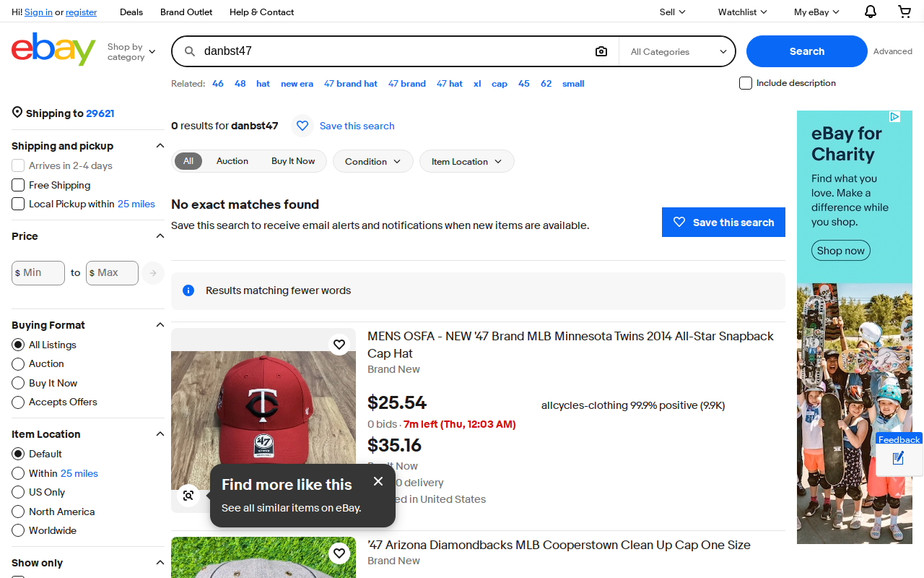Click the find similar items magnifier icon
Viewport: 924px width, 578px height.
[188, 496]
